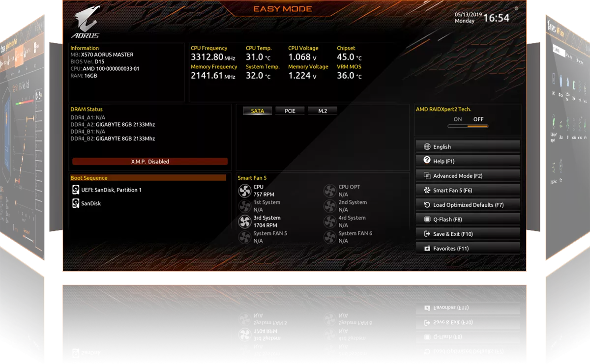This screenshot has height=364, width=590.
Task: Enter Advanced Mode (F2)
Action: click(x=468, y=175)
